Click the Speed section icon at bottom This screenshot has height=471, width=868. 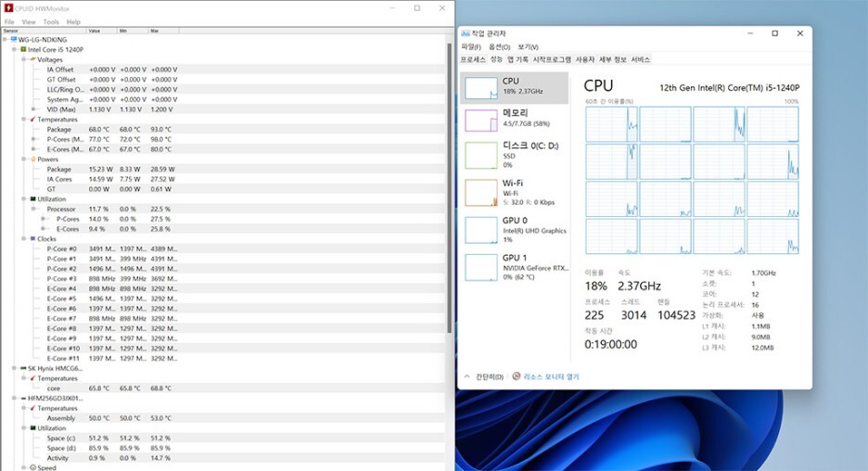pyautogui.click(x=32, y=467)
